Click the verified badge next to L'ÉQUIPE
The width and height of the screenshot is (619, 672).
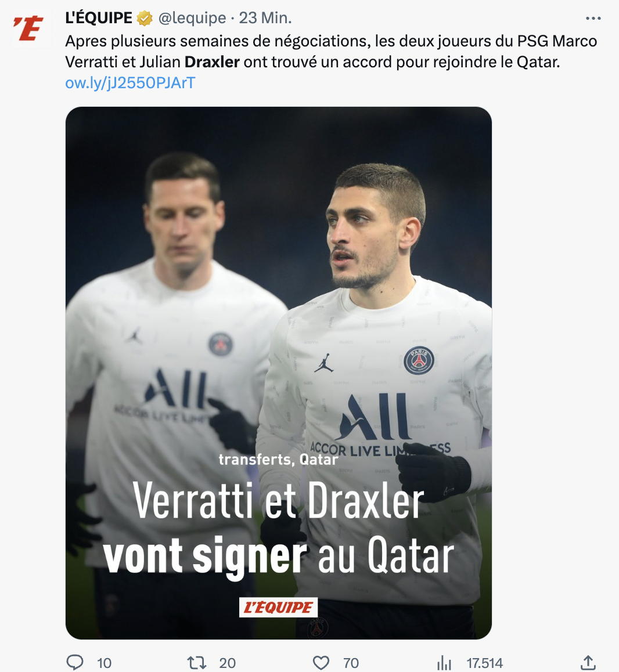tap(145, 19)
